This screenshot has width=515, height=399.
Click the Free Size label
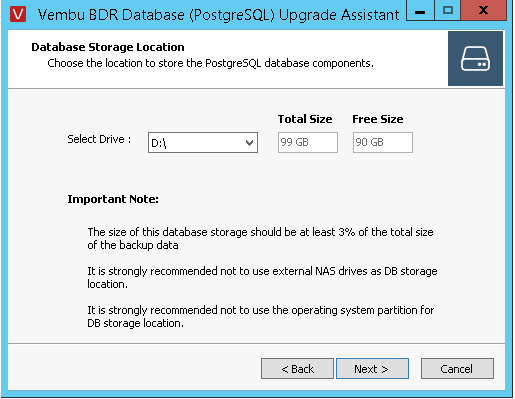point(378,119)
